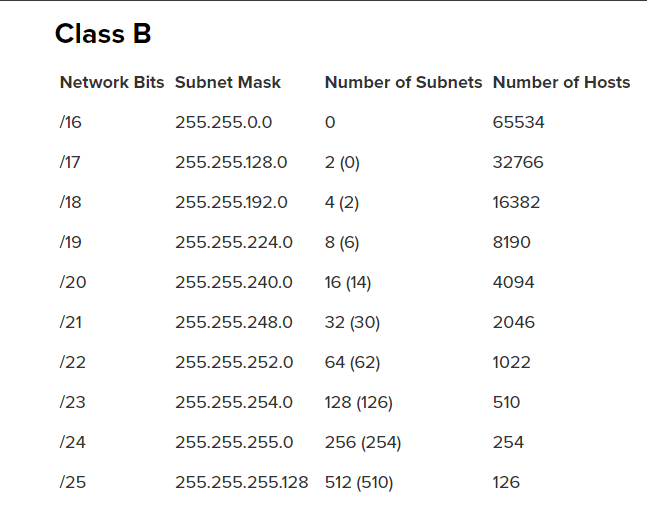Click subnet mask 255.255.252.0
647x507 pixels.
pyautogui.click(x=234, y=363)
